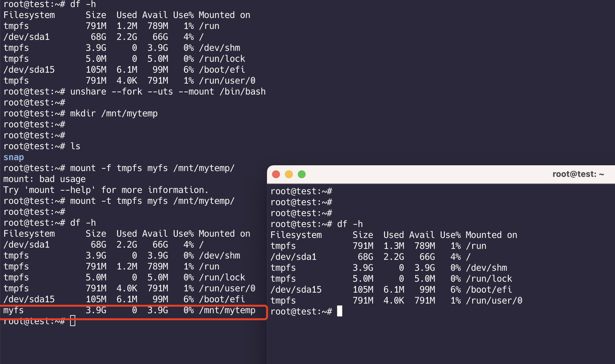The width and height of the screenshot is (615, 364).
Task: Click the 'ls' command in background terminal
Action: [x=75, y=146]
